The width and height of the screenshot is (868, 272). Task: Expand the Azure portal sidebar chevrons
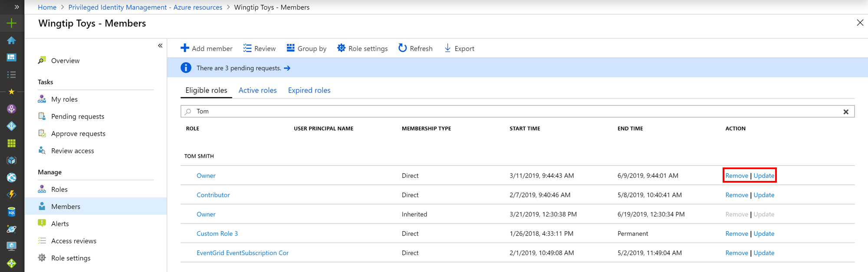tap(16, 7)
